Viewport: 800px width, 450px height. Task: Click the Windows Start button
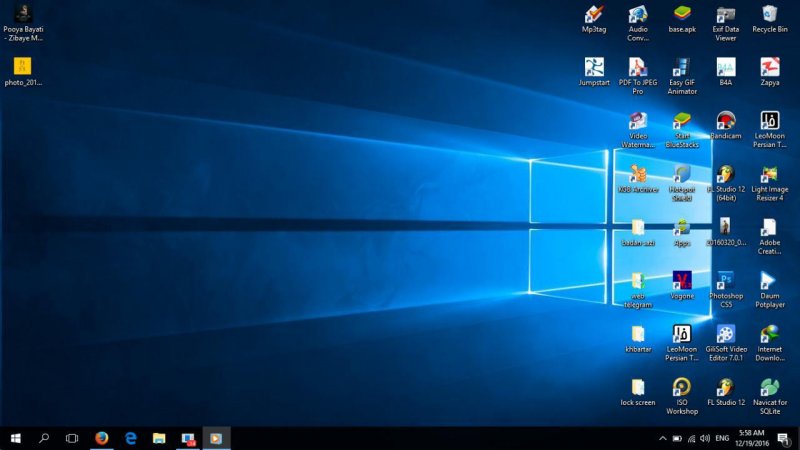tap(15, 438)
